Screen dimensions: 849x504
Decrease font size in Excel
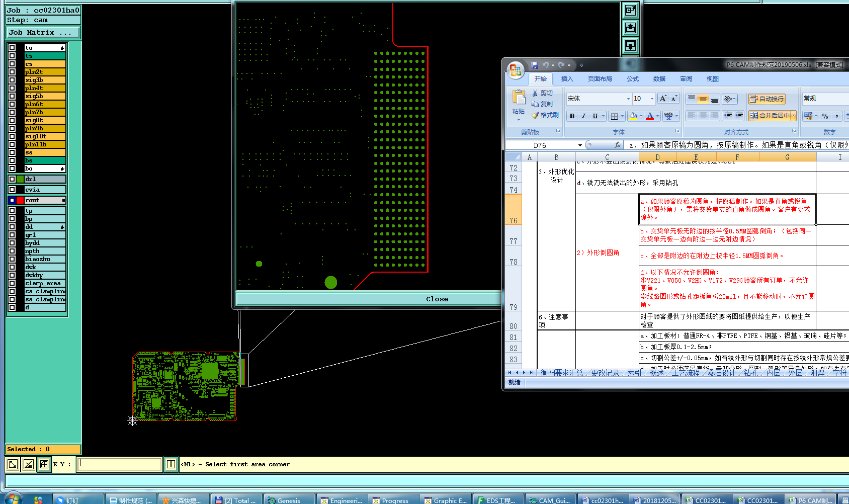pyautogui.click(x=673, y=99)
